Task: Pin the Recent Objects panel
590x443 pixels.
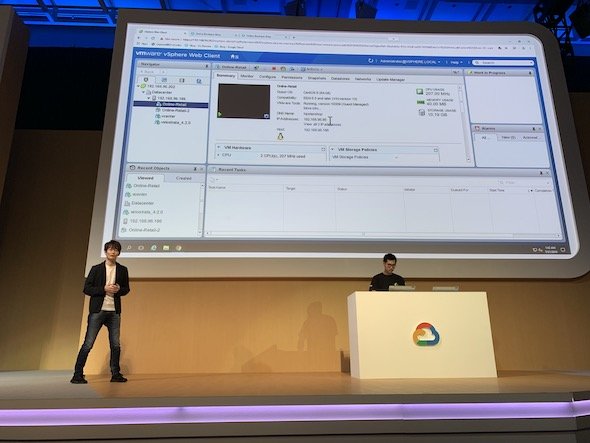Action: pos(195,169)
